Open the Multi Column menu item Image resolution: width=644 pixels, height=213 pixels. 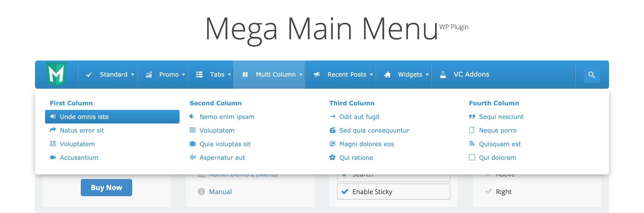point(275,74)
